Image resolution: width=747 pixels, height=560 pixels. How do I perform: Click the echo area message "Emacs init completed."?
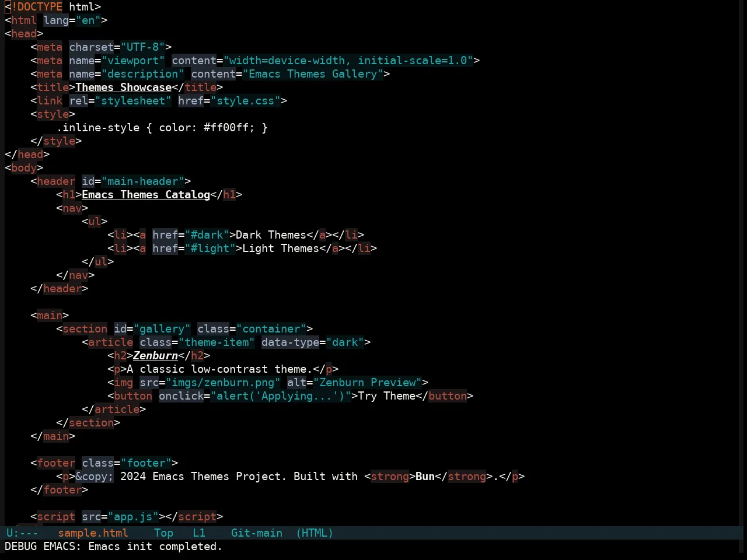tap(155, 547)
